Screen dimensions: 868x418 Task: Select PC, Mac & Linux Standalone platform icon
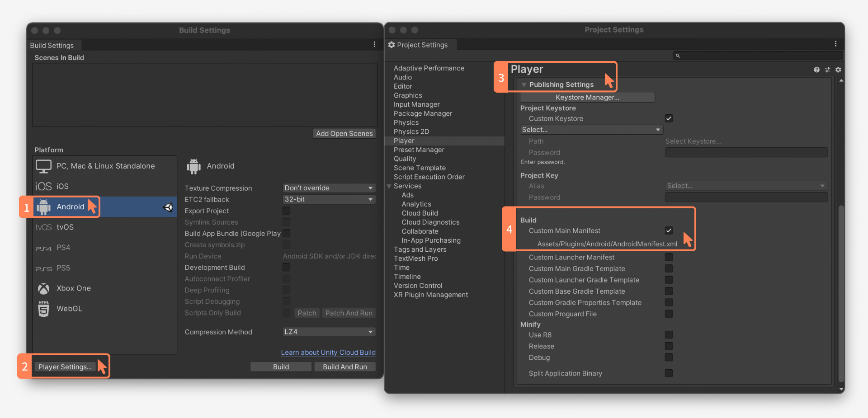pyautogui.click(x=43, y=166)
